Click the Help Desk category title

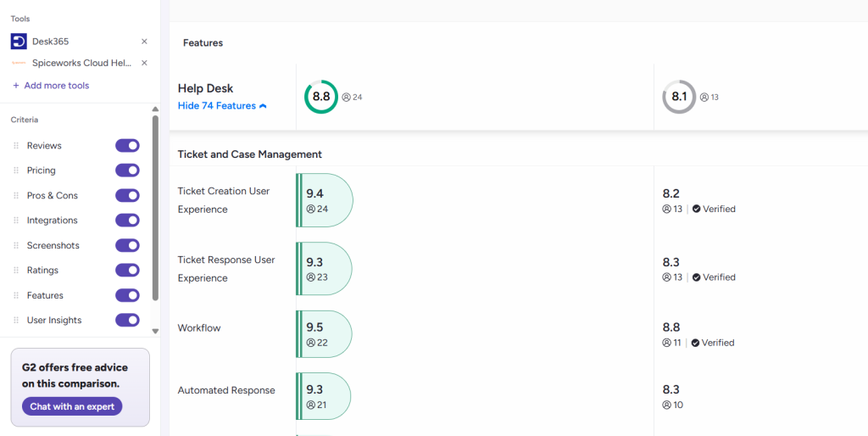click(x=205, y=88)
